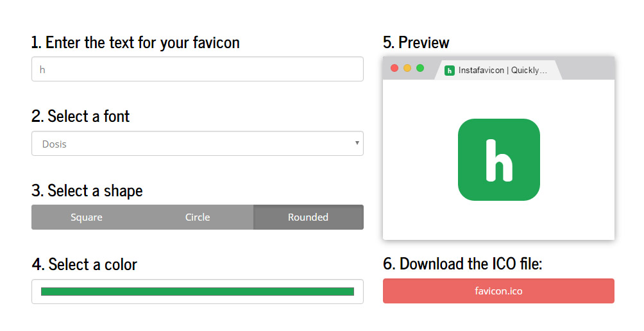Focus the favicon text input field
The width and height of the screenshot is (644, 331).
tap(198, 69)
